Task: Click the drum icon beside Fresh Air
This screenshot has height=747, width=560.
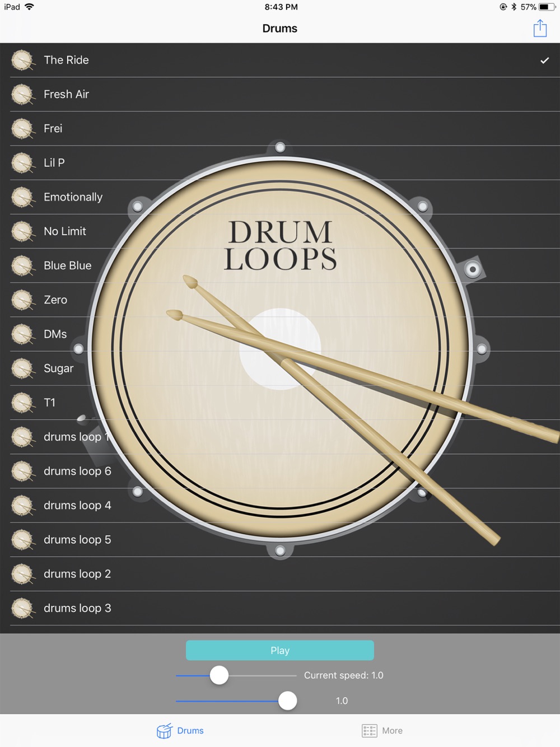Action: tap(23, 95)
